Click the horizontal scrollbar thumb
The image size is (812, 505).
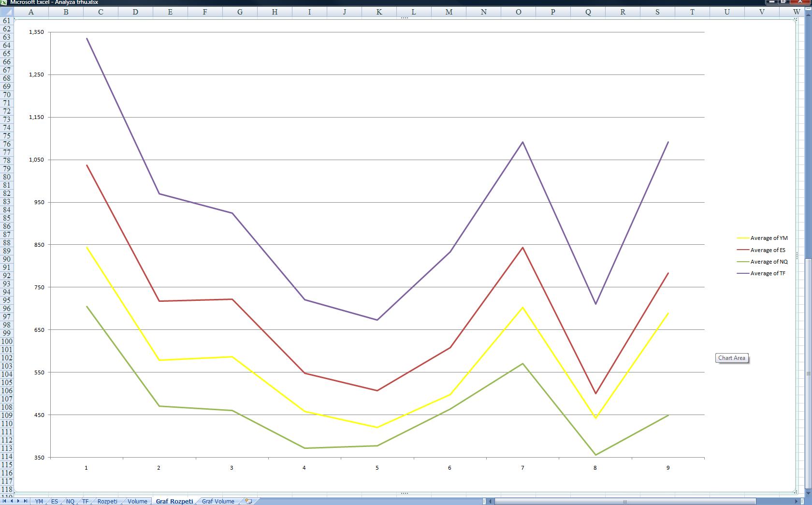(625, 501)
